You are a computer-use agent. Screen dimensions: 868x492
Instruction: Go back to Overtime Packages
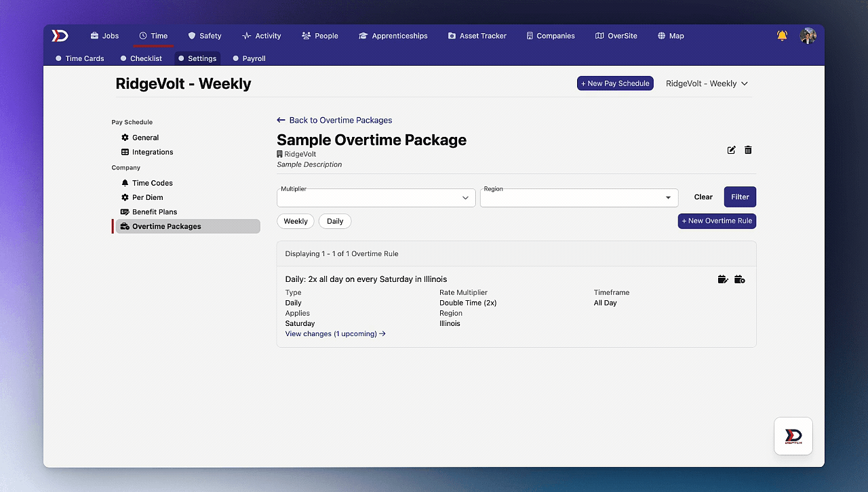pos(334,120)
